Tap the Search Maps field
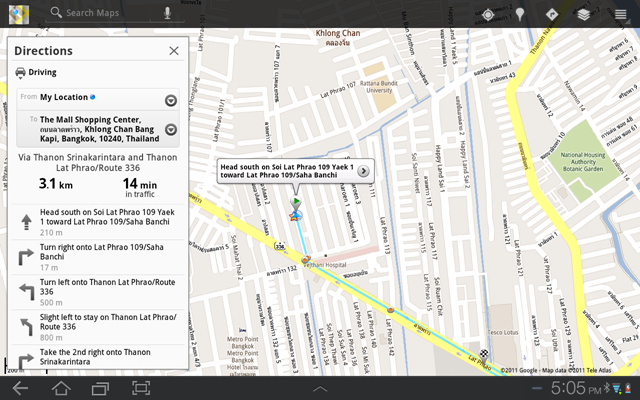Viewport: 640px width, 400px height. [98, 13]
